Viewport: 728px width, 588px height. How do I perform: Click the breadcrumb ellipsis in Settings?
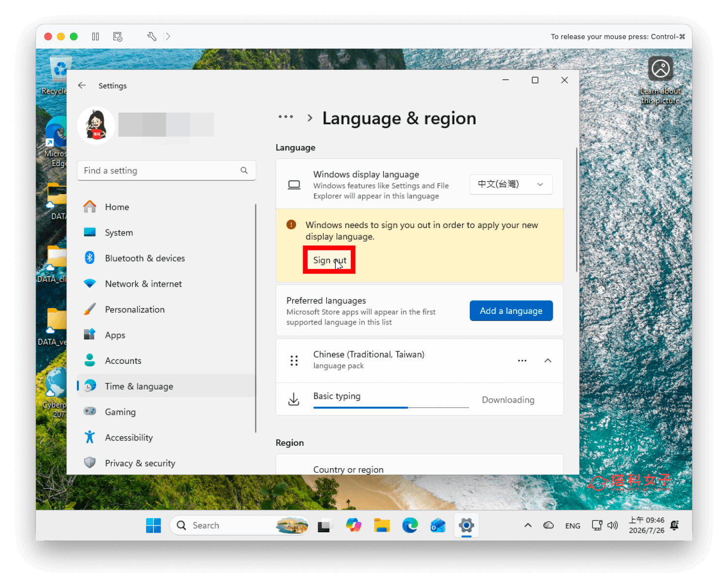pos(286,117)
